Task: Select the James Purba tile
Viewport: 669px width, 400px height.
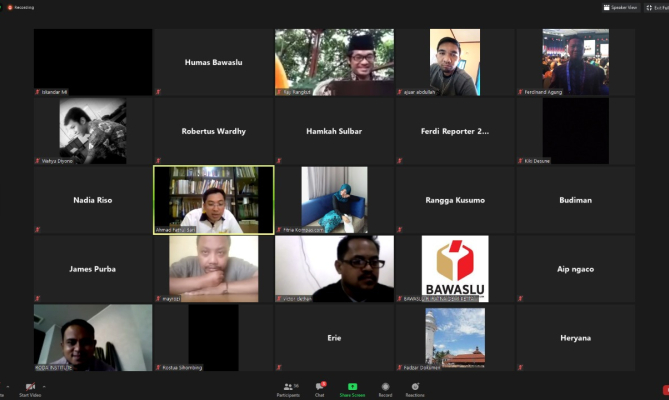Action: [92, 269]
